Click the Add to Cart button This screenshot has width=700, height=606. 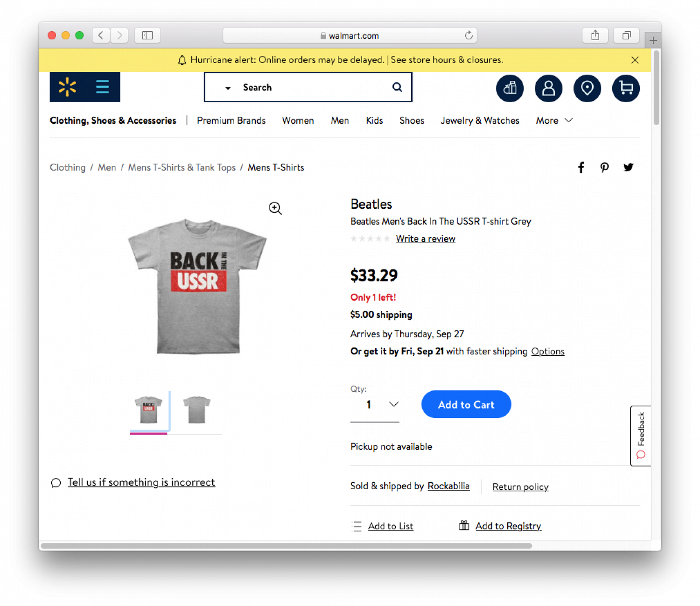466,404
